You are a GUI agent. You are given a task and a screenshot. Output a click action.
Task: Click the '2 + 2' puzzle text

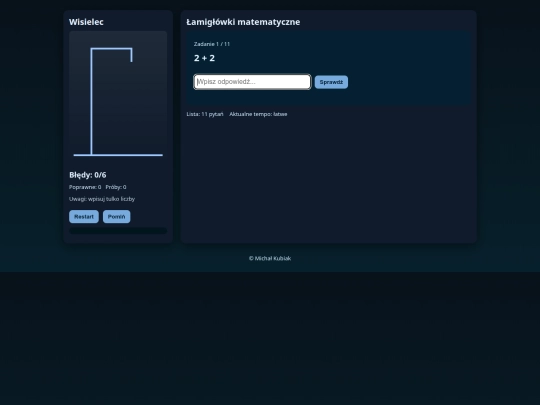click(204, 58)
